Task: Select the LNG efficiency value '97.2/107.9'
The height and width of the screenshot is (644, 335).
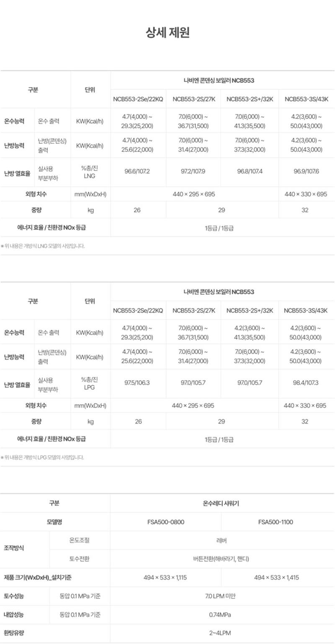Action: (193, 172)
